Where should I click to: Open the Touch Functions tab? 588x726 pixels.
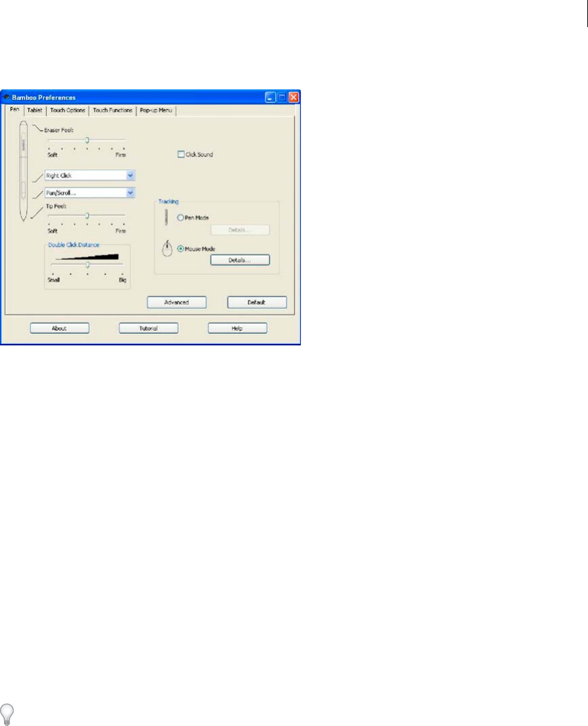[x=112, y=110]
